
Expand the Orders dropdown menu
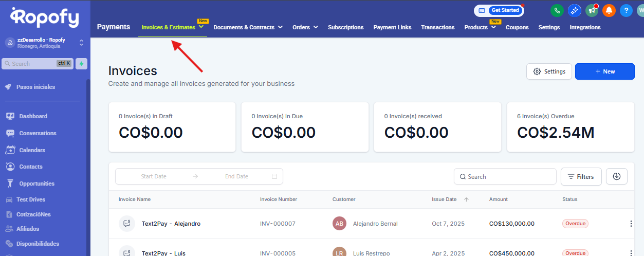[315, 27]
